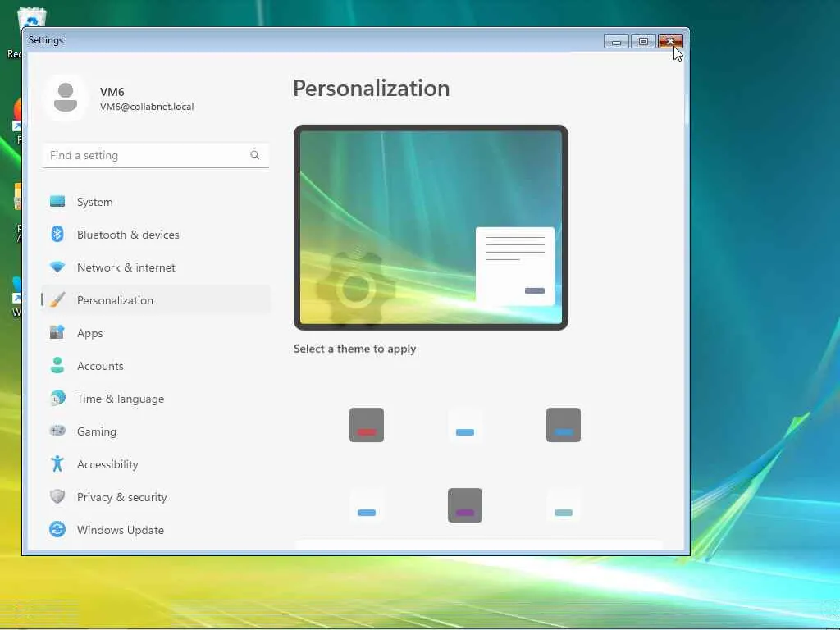Open the Windows Update section
The width and height of the screenshot is (840, 630).
155,530
